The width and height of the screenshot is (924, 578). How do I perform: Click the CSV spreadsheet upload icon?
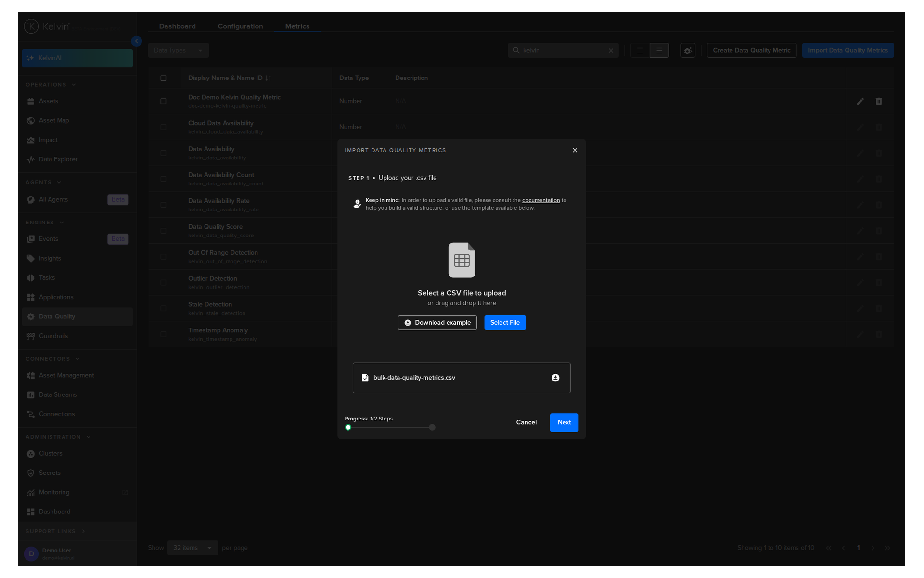[462, 260]
